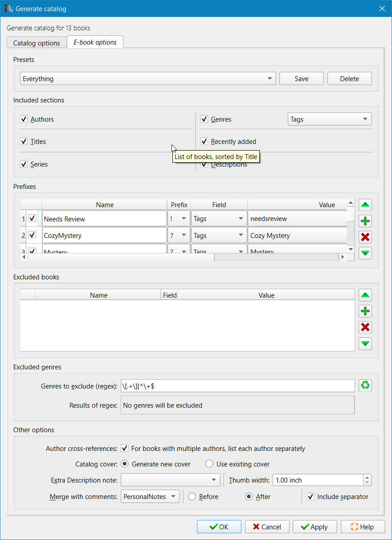Increase Thumb width with up arrow
Image resolution: width=392 pixels, height=540 pixels.
[367, 477]
